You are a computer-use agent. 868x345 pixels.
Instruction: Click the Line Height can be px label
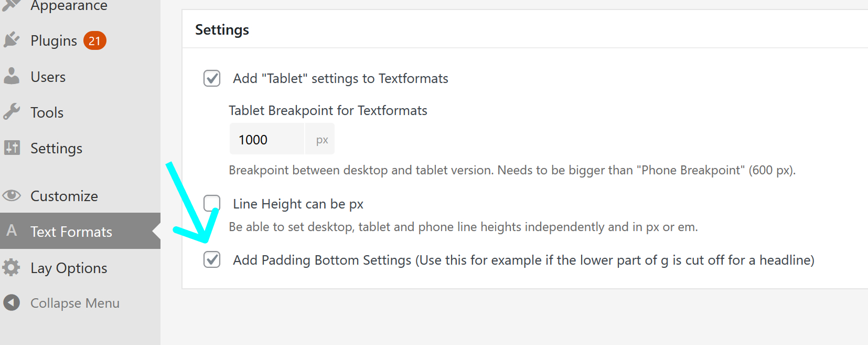[298, 204]
